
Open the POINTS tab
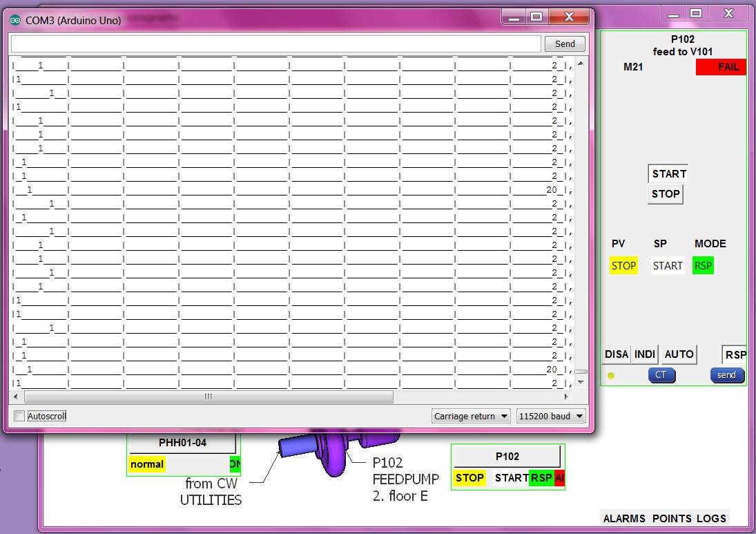[x=671, y=518]
